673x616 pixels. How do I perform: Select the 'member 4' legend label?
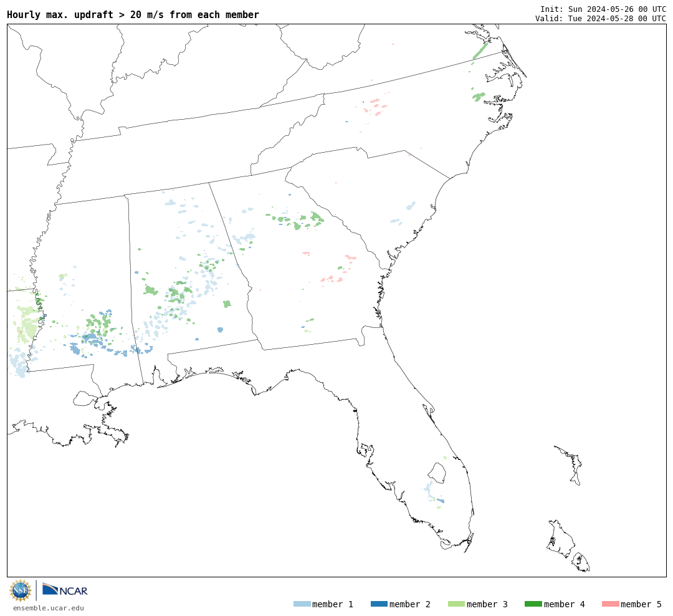[564, 604]
